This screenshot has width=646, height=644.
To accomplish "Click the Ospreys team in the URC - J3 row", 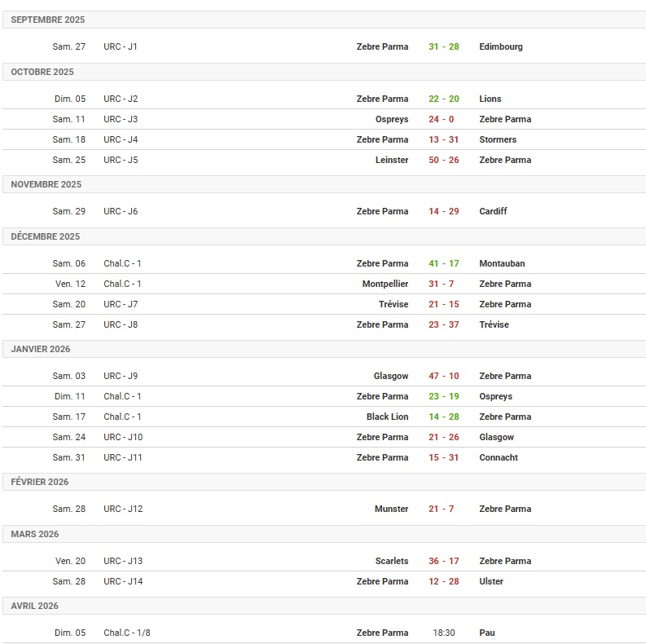I will click(391, 119).
